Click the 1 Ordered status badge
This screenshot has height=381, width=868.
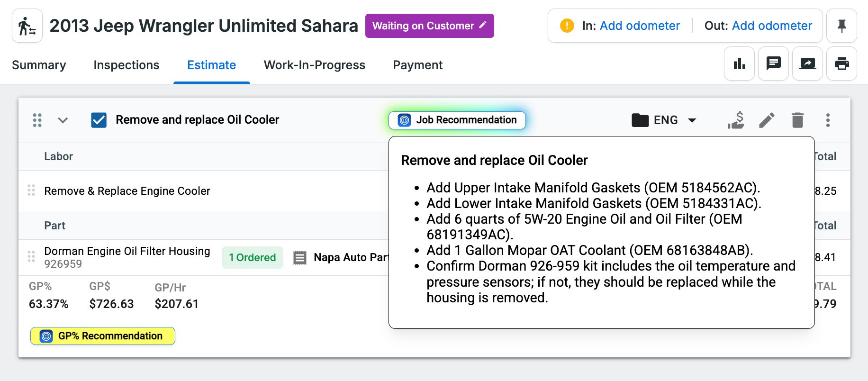pyautogui.click(x=252, y=258)
